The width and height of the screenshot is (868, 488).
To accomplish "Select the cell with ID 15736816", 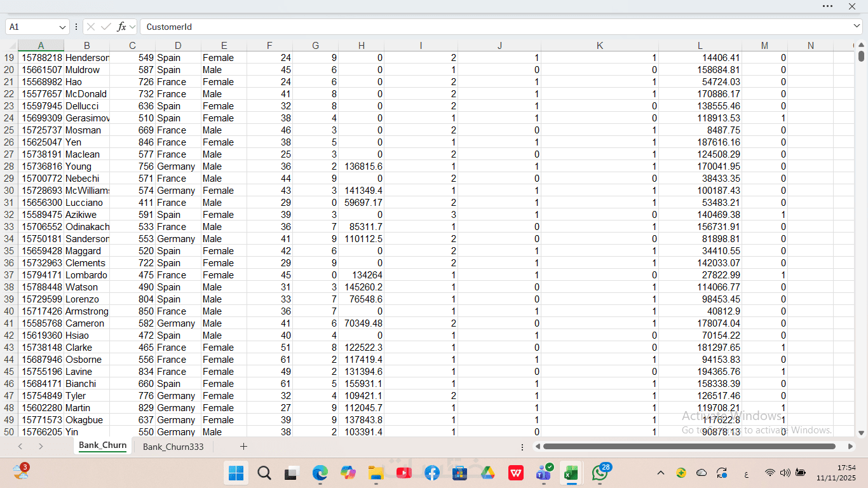I will tap(41, 166).
